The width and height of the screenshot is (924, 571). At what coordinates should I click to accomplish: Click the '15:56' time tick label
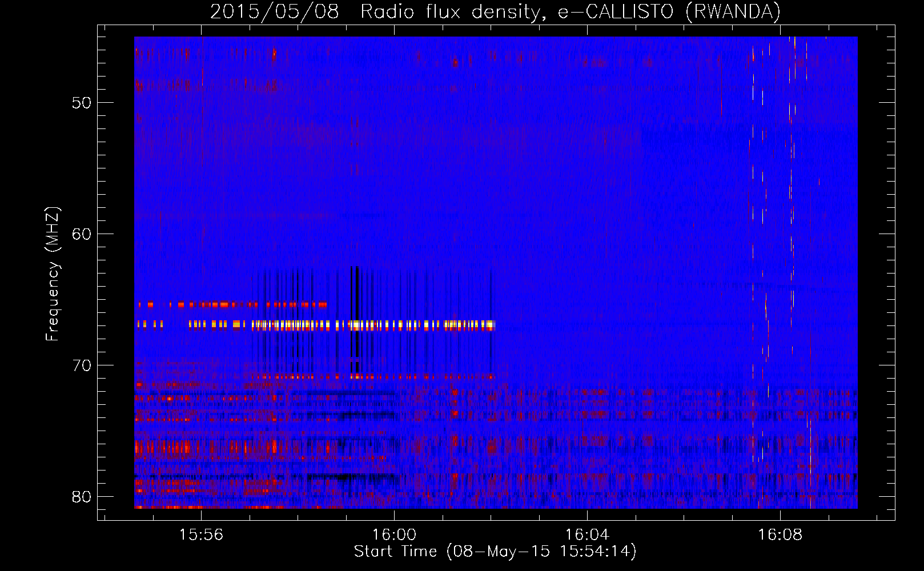tap(201, 535)
